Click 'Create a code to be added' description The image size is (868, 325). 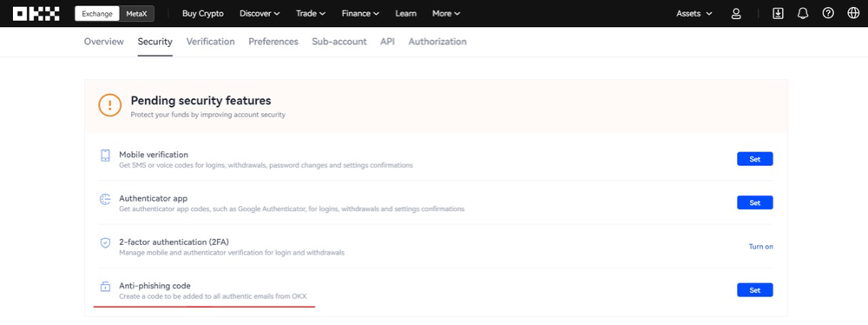213,296
